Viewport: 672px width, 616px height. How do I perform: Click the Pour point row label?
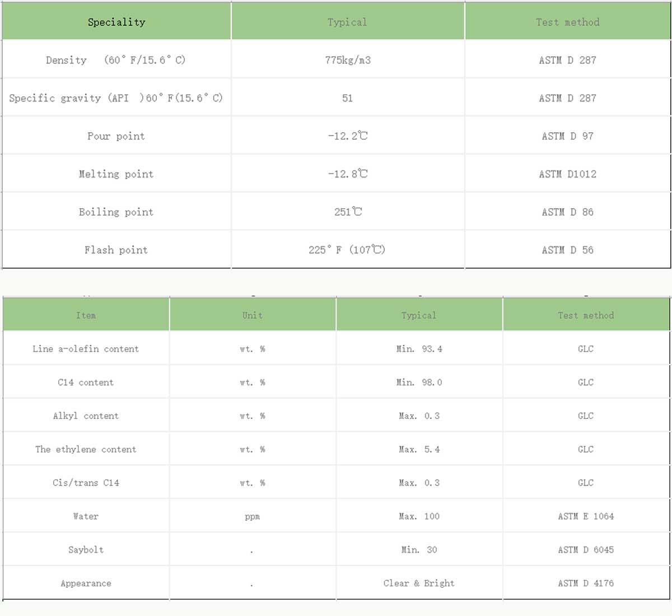(116, 136)
